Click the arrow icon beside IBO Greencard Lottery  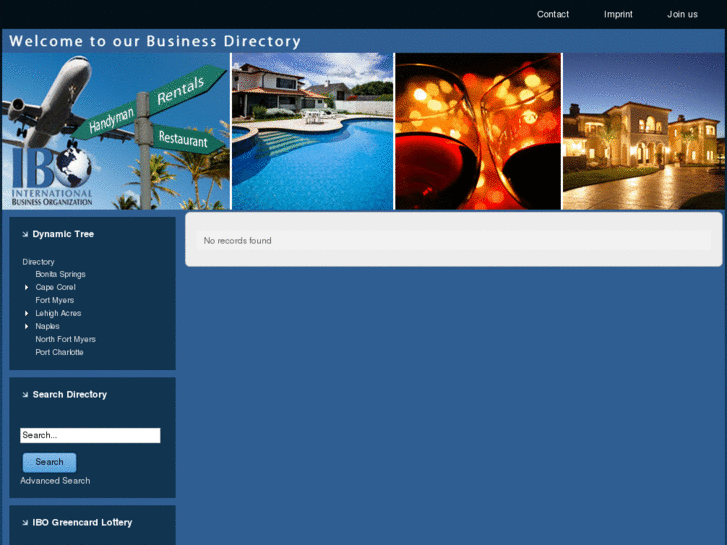pyautogui.click(x=25, y=523)
